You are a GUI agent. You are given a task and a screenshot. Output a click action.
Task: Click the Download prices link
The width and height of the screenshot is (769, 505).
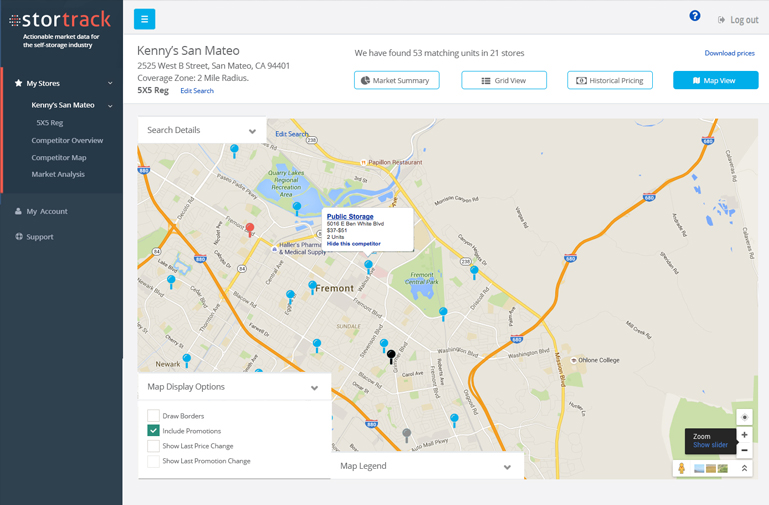click(729, 53)
